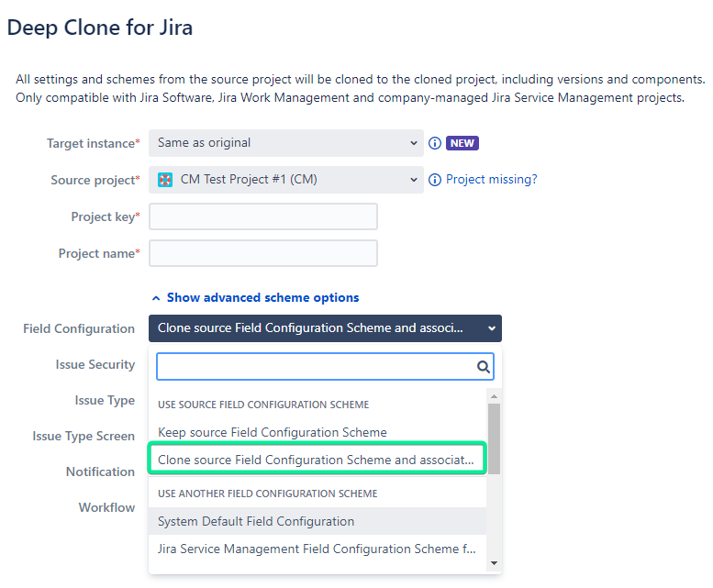Click the Project key label
Image resolution: width=713 pixels, height=588 pixels.
[x=106, y=217]
